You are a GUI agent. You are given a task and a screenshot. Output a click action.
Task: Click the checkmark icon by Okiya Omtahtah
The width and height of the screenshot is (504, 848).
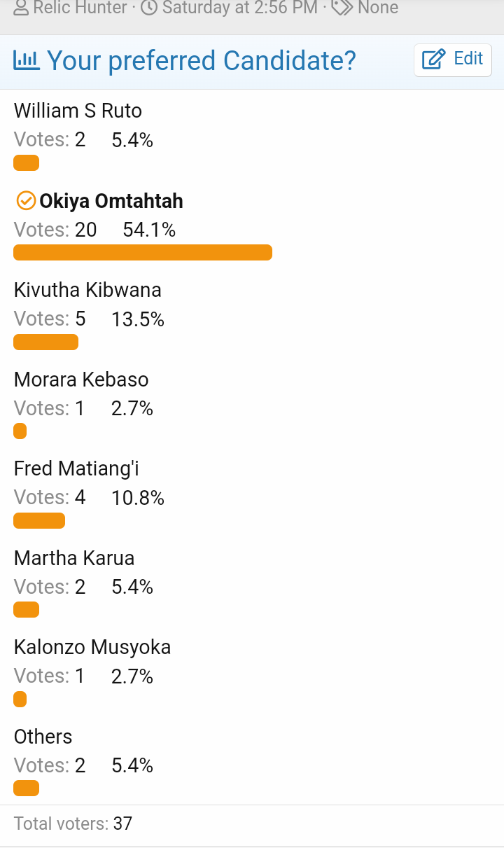[25, 201]
